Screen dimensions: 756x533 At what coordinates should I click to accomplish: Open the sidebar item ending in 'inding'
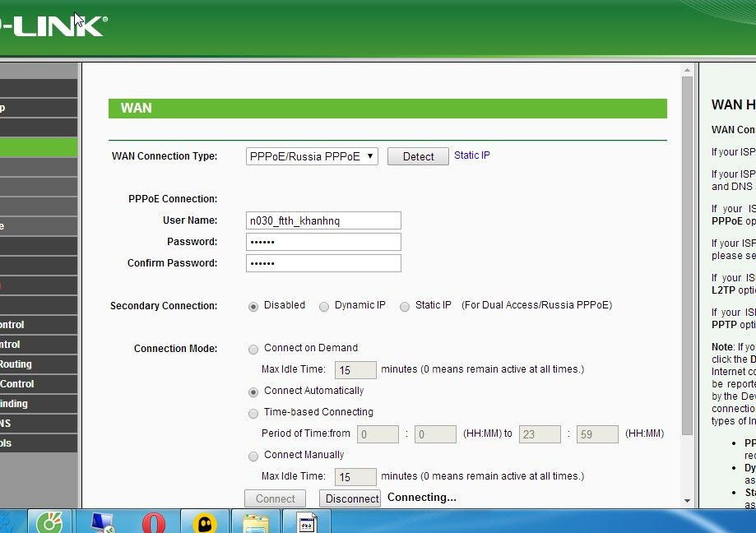click(39, 404)
